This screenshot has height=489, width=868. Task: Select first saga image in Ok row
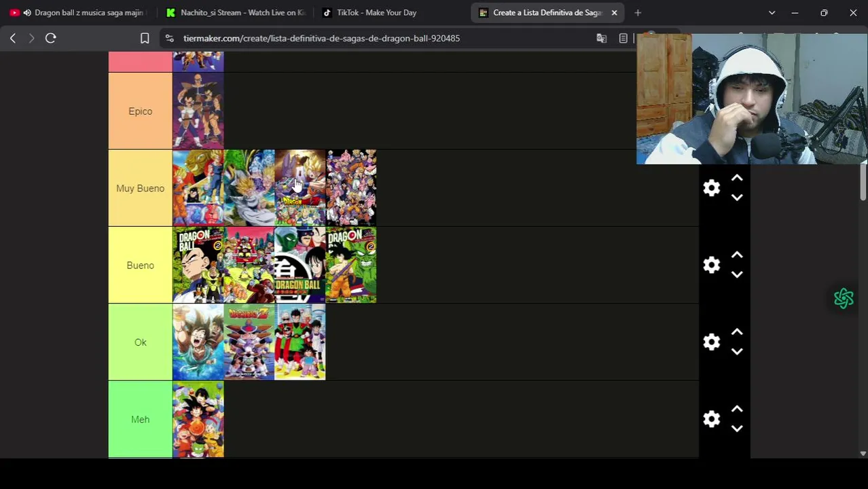tap(198, 342)
